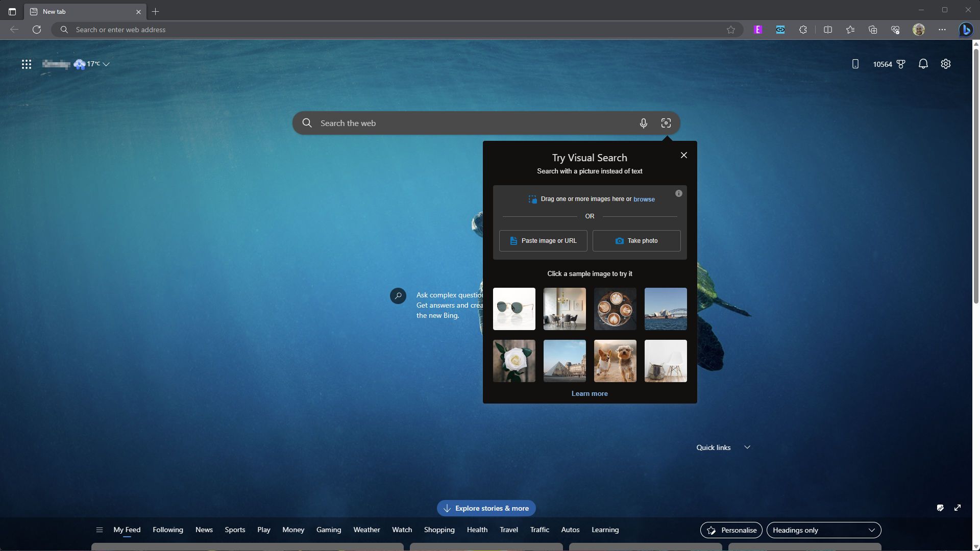Select the Gaming feed tab
This screenshot has width=980, height=551.
point(329,530)
